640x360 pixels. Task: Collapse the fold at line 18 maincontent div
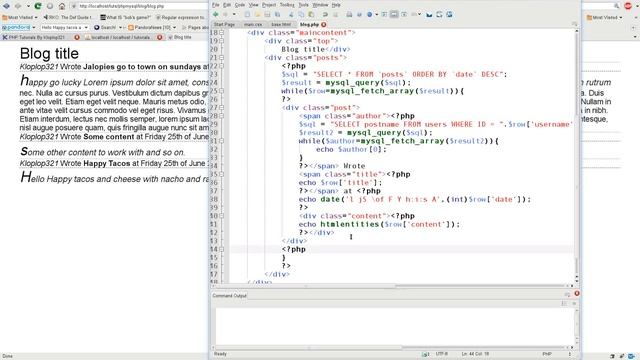tap(222, 33)
